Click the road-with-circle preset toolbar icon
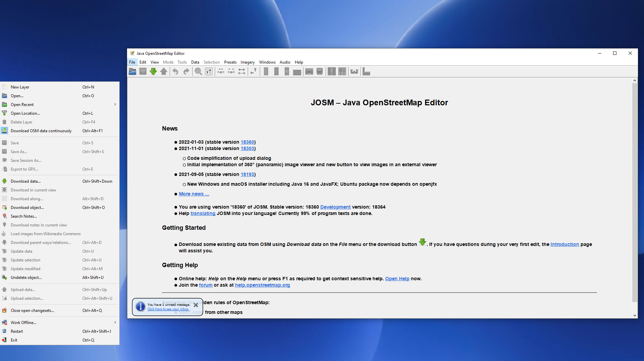Viewport: 644px width, 361px height. click(x=287, y=71)
